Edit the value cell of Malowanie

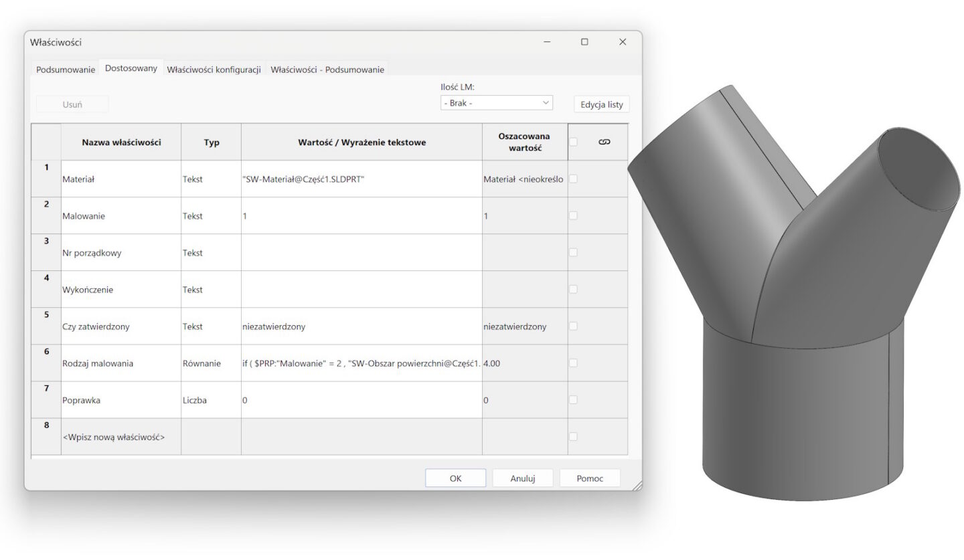point(360,215)
